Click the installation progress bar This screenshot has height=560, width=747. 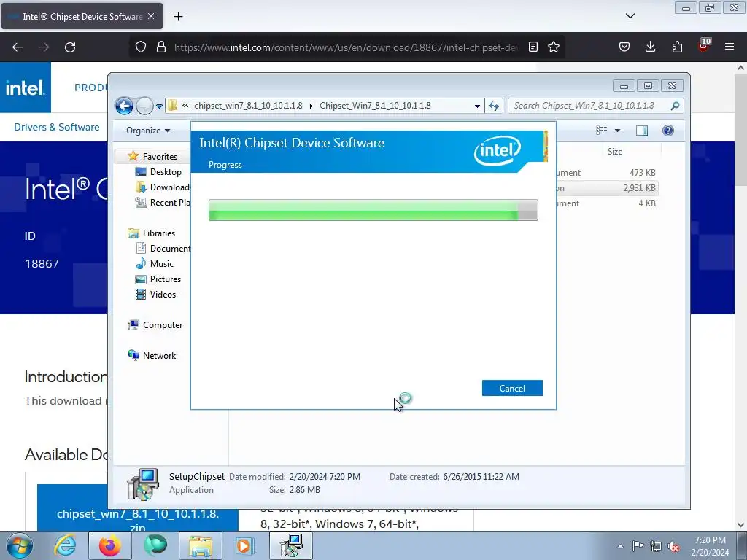373,210
